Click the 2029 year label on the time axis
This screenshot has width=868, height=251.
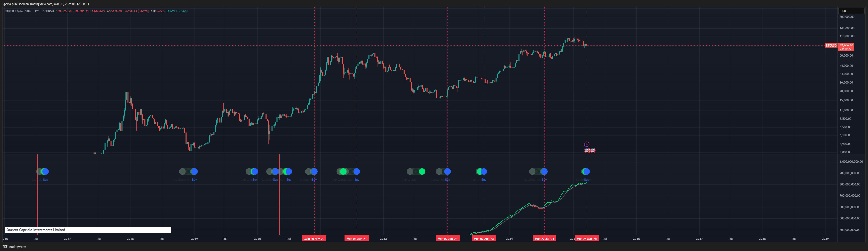[x=825, y=239]
